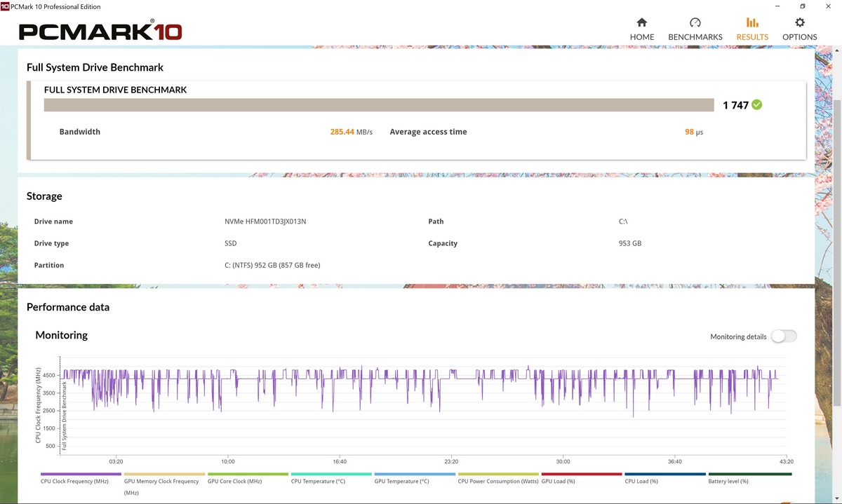
Task: Click the vertical scrollbar on the right
Action: coord(836,252)
